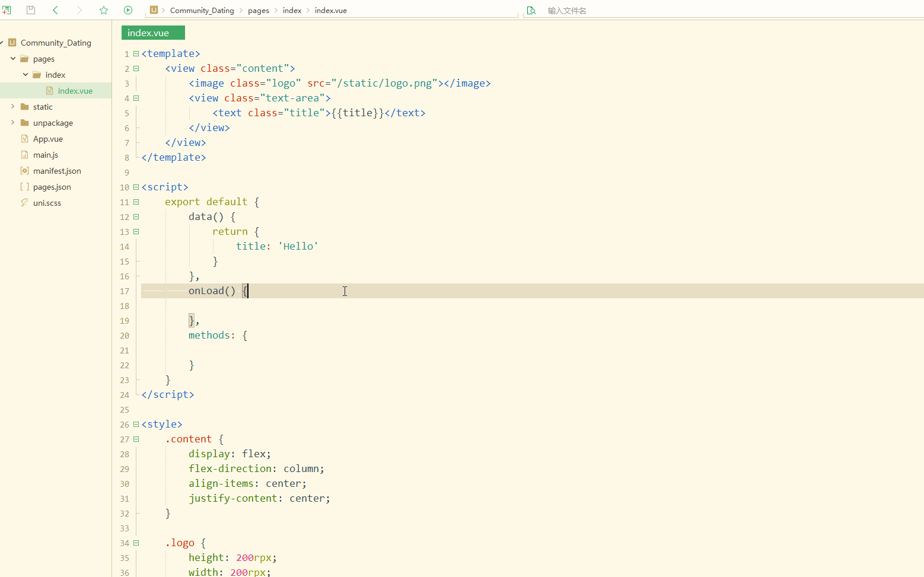The height and width of the screenshot is (577, 924).
Task: Open file search with the magnifier-document icon
Action: 531,10
